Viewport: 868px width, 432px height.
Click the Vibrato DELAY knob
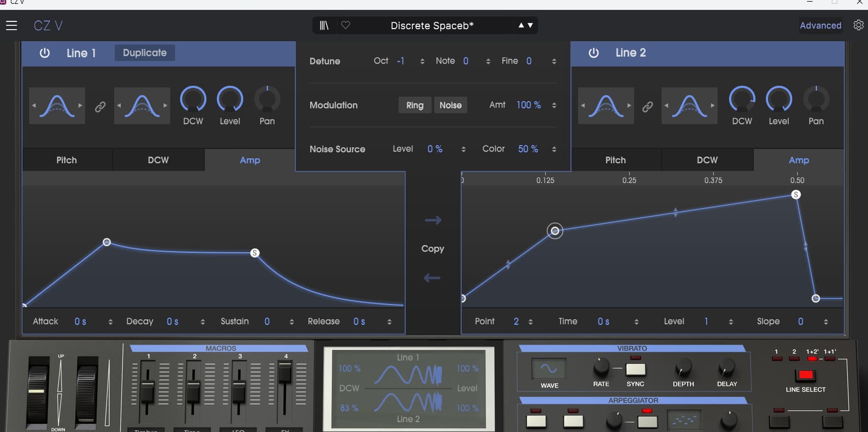pyautogui.click(x=727, y=367)
